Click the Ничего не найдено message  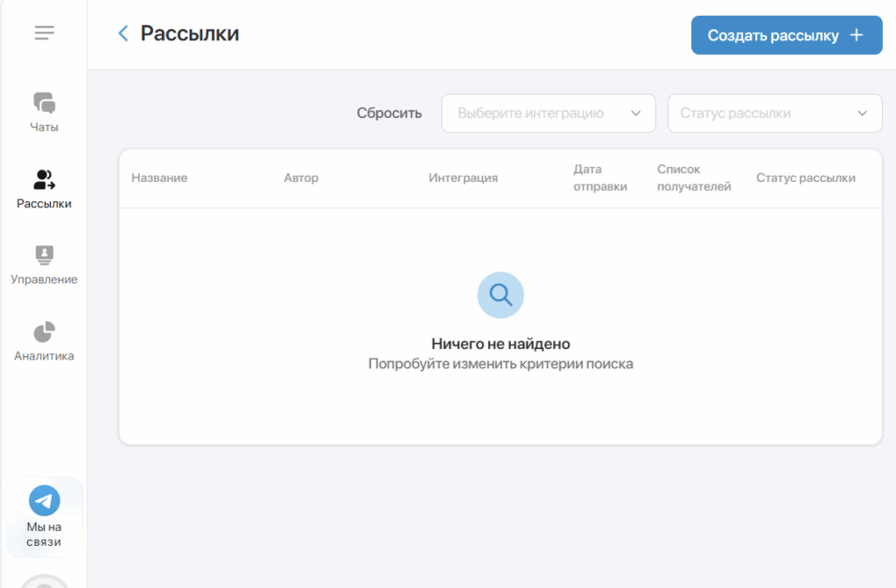pos(500,343)
